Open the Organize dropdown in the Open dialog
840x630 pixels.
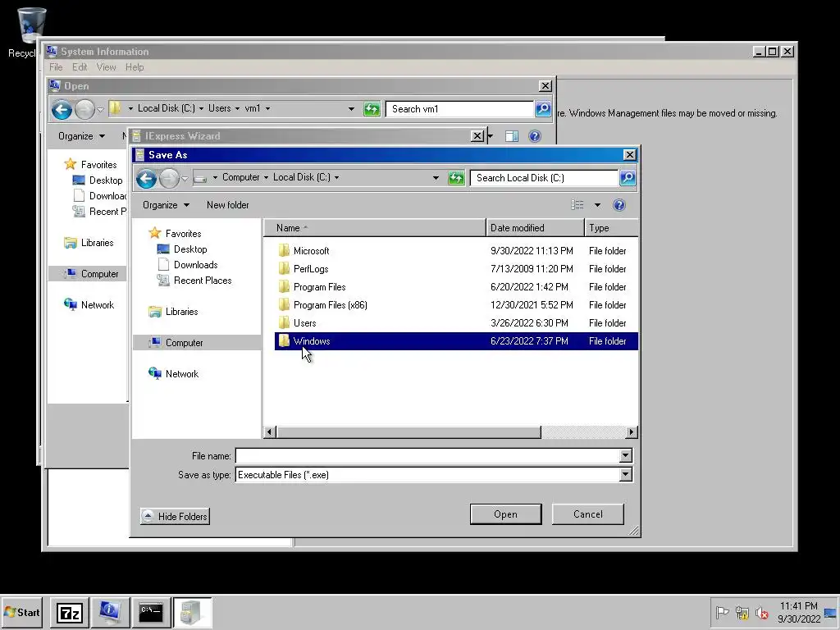[x=81, y=136]
